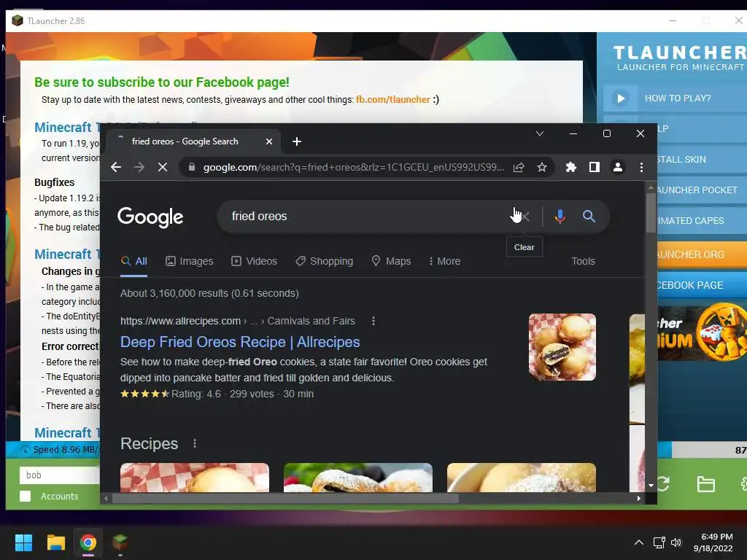Open Chrome side panel icon
This screenshot has height=560, width=747.
pos(594,167)
